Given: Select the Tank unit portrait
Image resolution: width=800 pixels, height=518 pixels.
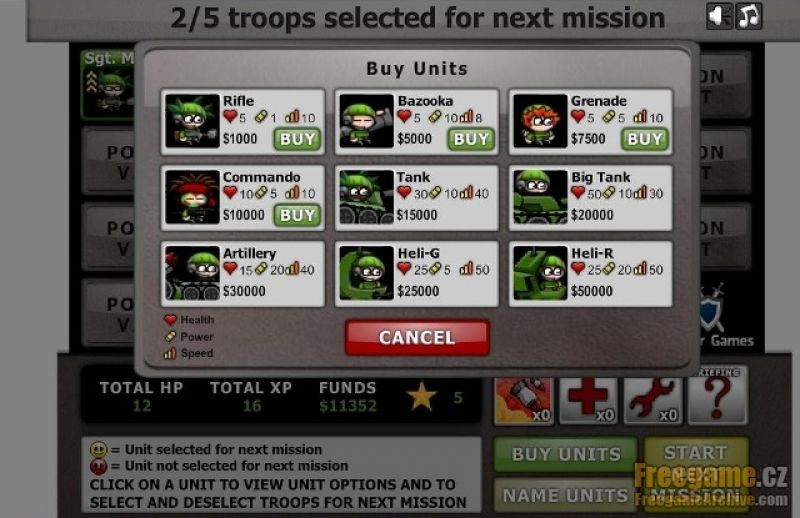Looking at the screenshot, I should click(366, 197).
